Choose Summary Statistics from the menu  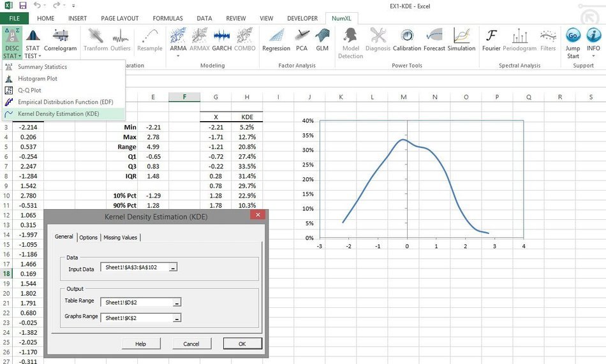[64, 66]
